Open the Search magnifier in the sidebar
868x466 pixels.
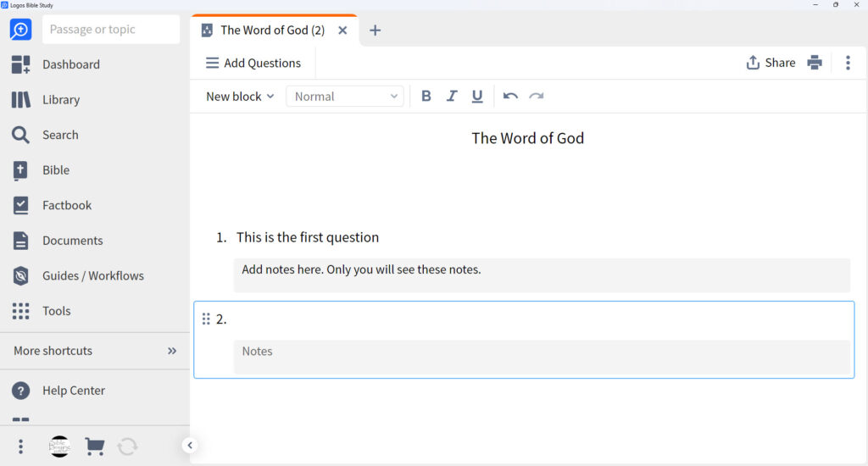pos(20,135)
